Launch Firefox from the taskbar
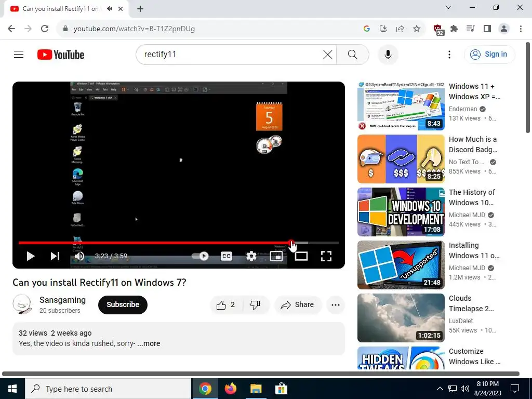 click(x=230, y=389)
